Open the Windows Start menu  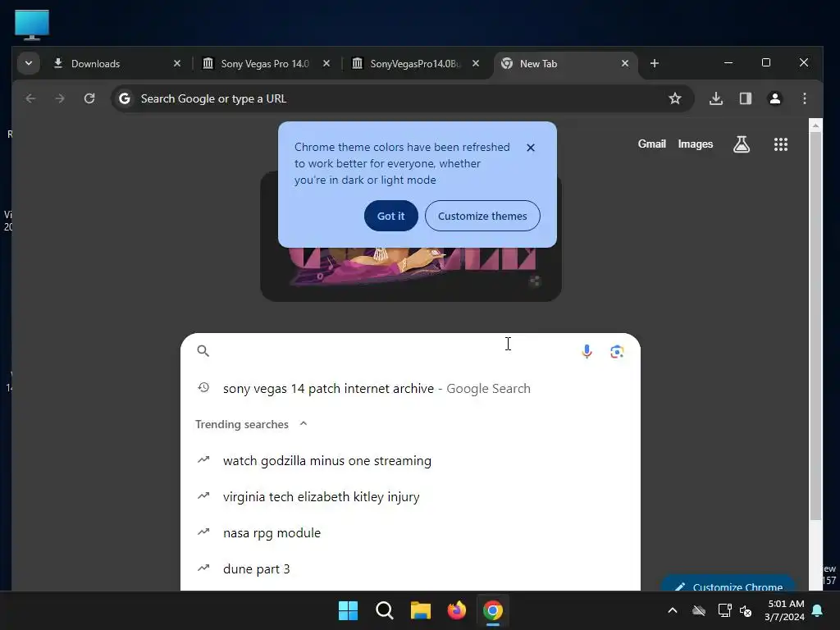(x=348, y=610)
